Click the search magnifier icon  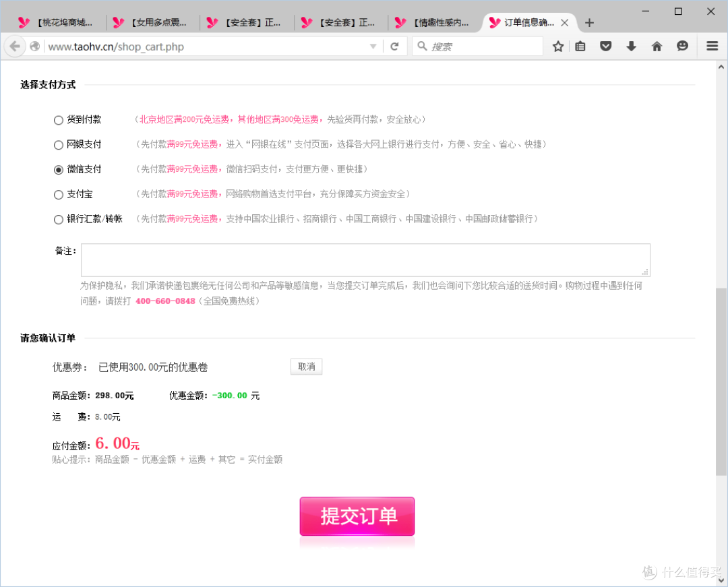click(422, 46)
